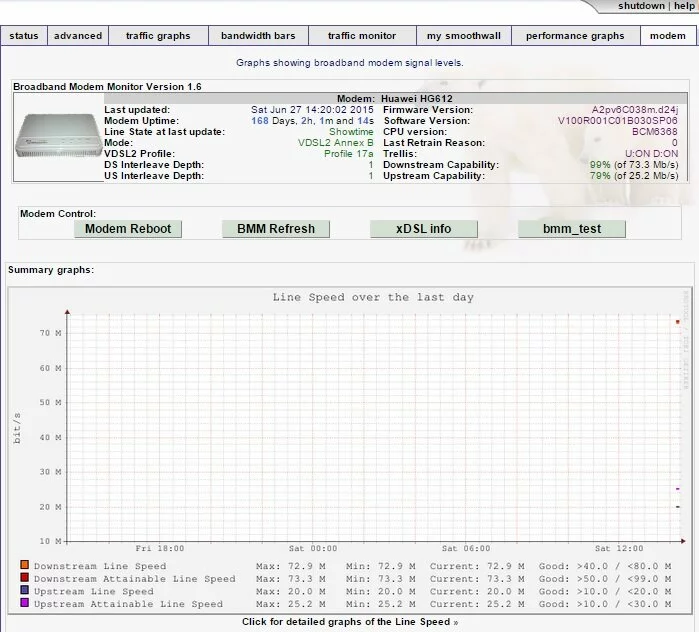Open the xDSL info button
Viewport: 699px width, 632px height.
[423, 229]
